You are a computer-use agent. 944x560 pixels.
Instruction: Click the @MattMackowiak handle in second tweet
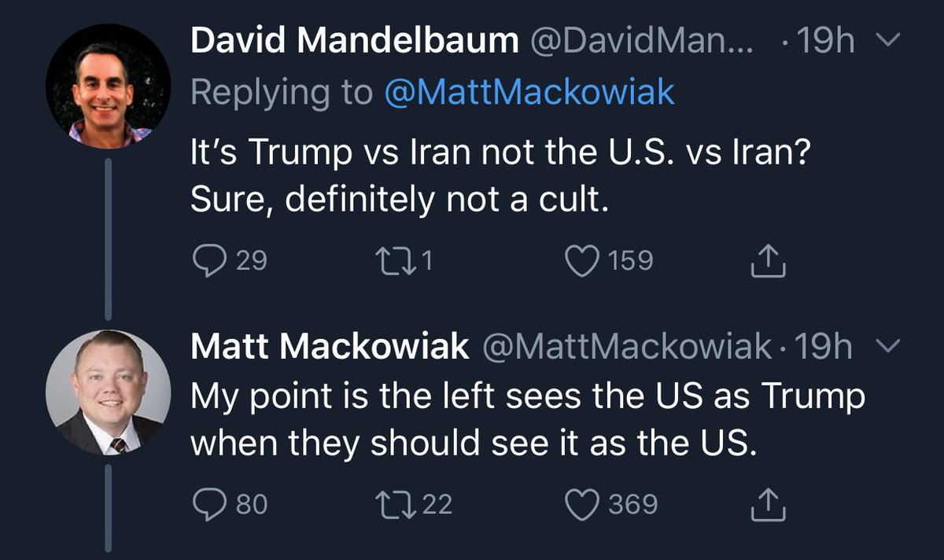click(x=625, y=348)
